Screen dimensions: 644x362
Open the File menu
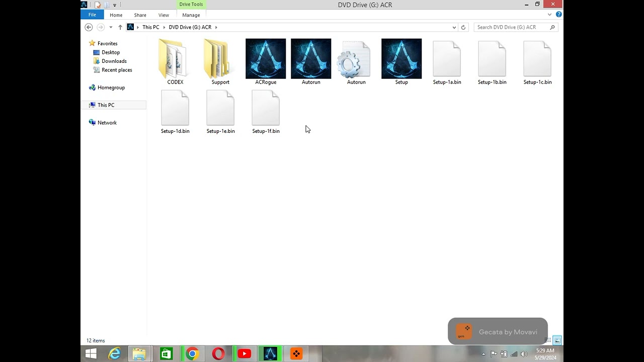[x=92, y=15]
